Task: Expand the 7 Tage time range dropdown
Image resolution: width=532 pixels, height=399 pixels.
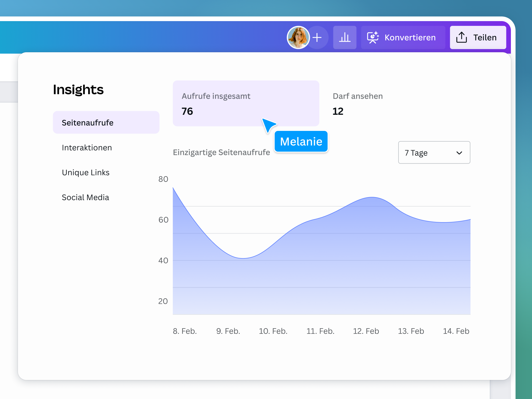Action: [x=434, y=153]
